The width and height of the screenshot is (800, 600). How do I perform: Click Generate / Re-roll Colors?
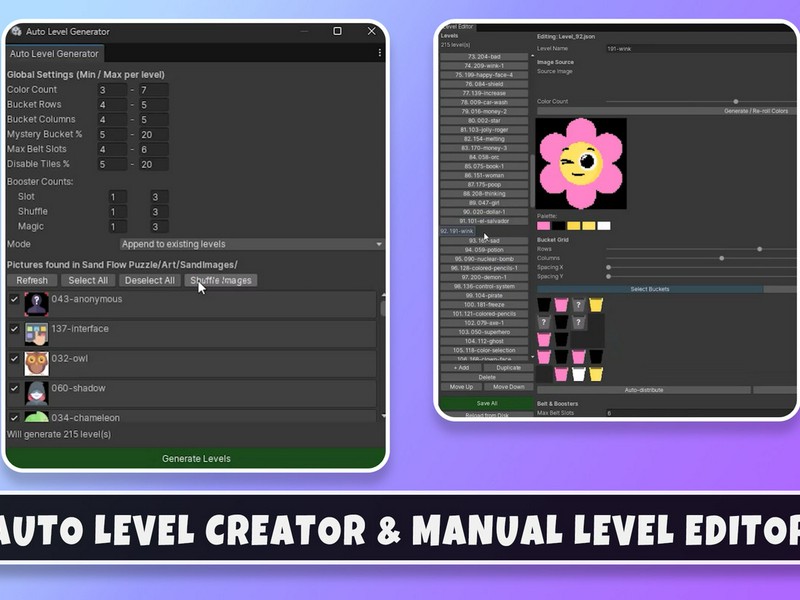pos(666,111)
